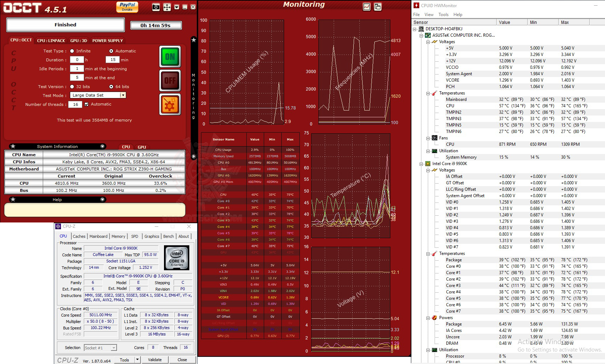The width and height of the screenshot is (605, 364).
Task: Click the graph icon in Monitoring header
Action: [x=366, y=7]
